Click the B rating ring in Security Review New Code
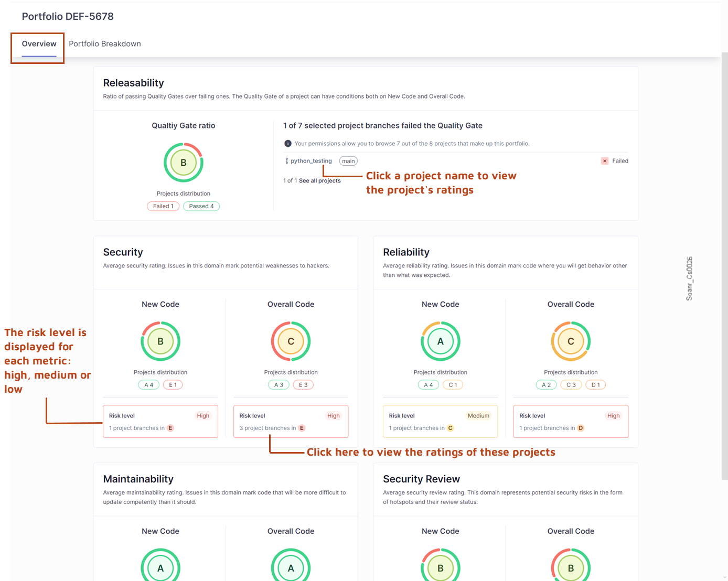728x581 pixels. click(x=440, y=567)
